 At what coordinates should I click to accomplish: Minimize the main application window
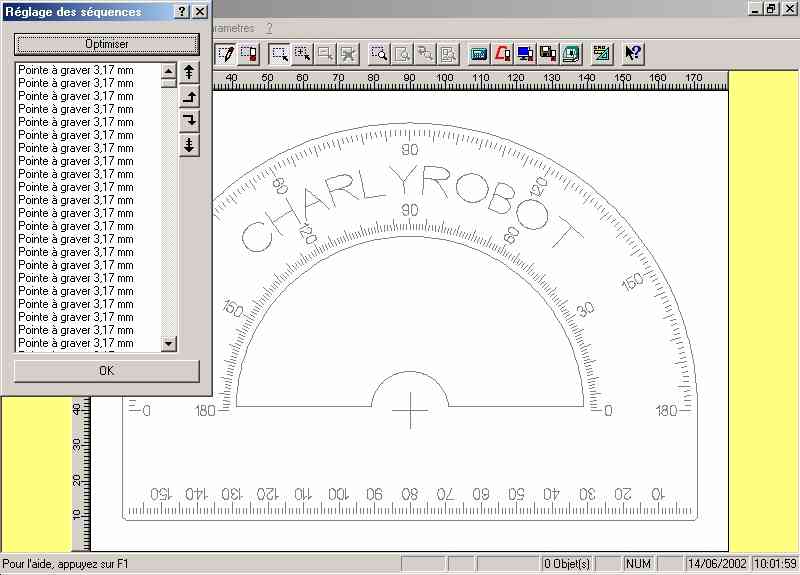755,9
